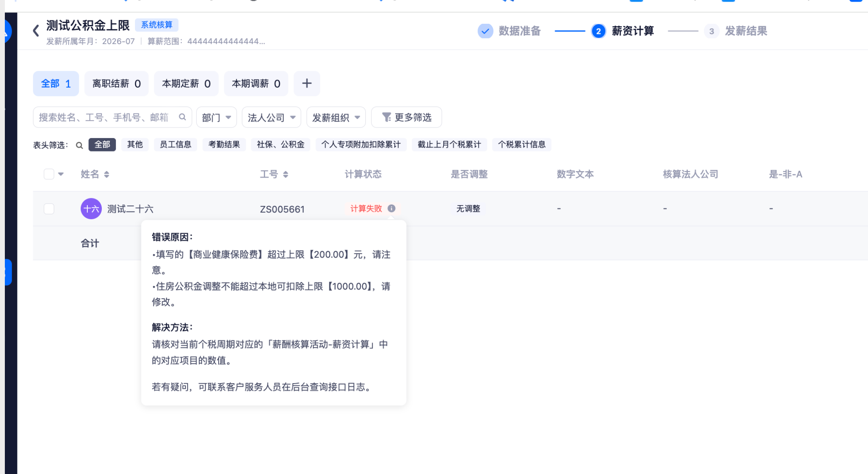Focus the 搜索姓名、工号 search input field
The image size is (868, 474).
(x=106, y=117)
